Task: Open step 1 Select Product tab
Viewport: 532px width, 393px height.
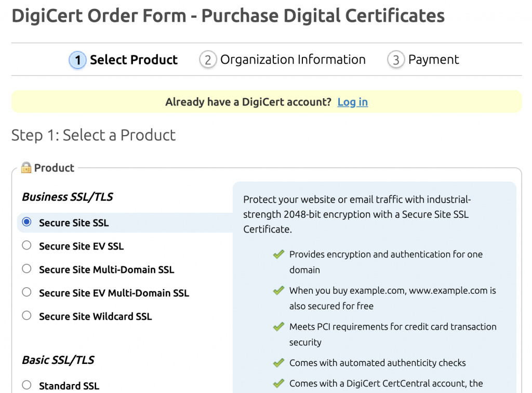Action: pos(124,60)
